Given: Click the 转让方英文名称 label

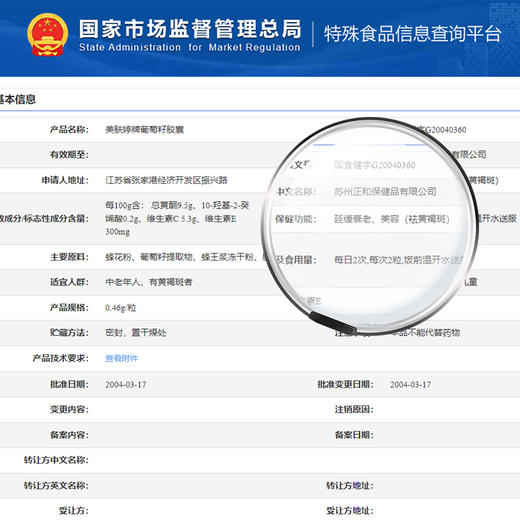Looking at the screenshot, I should [56, 486].
